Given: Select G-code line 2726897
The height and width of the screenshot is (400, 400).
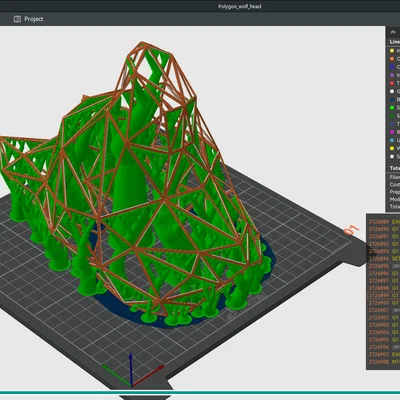Looking at the screenshot, I should pyautogui.click(x=383, y=281).
